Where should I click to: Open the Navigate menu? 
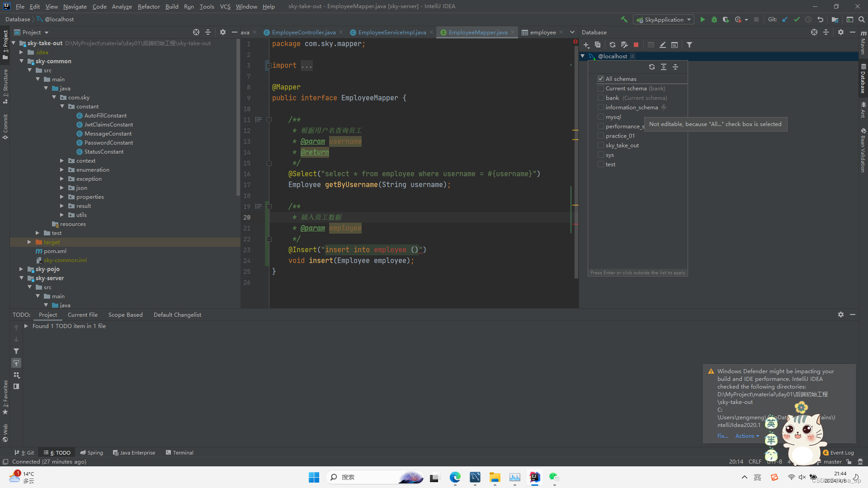pos(75,6)
